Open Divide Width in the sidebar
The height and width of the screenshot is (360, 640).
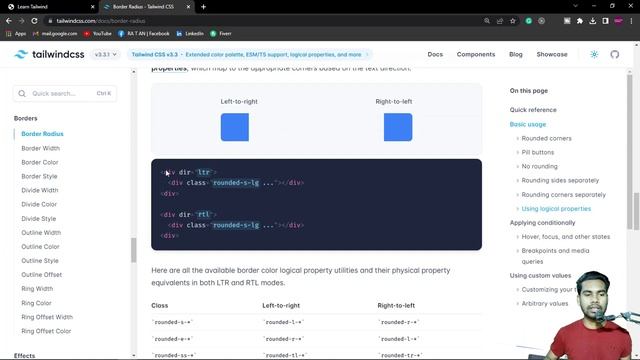coord(40,190)
